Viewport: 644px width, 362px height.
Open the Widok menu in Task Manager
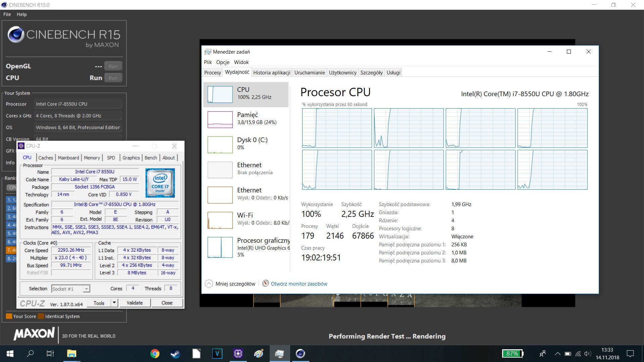tap(241, 62)
